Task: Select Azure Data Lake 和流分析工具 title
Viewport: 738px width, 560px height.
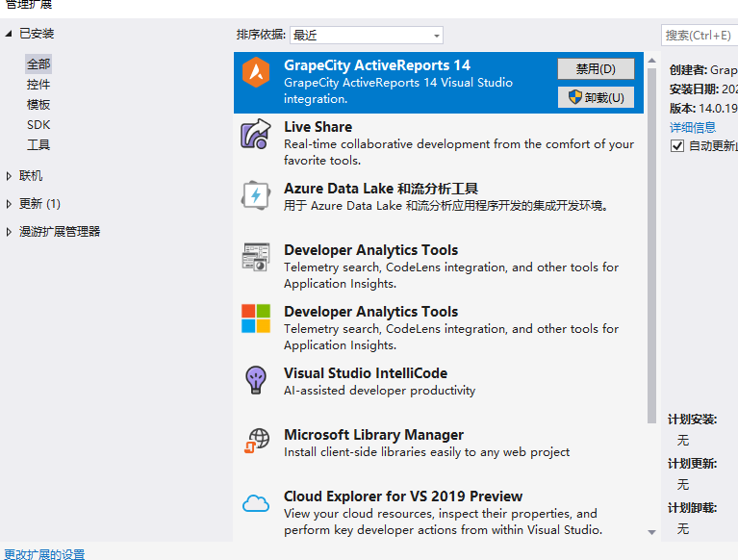Action: point(381,189)
